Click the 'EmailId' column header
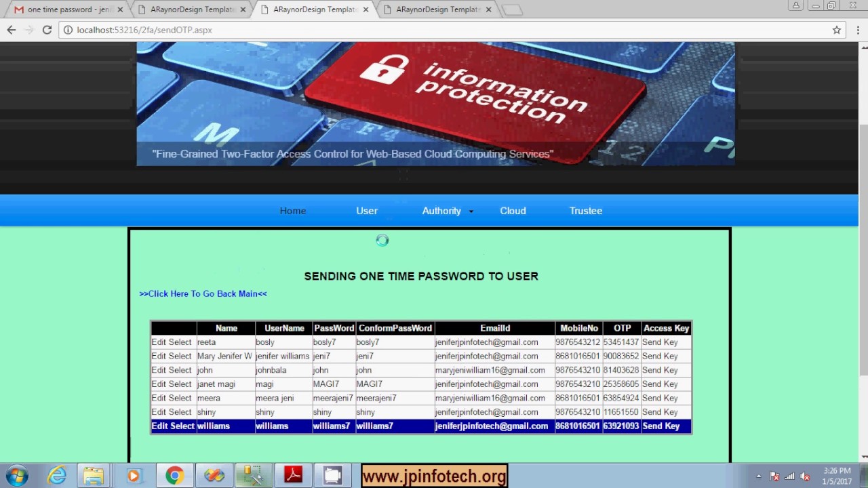 [x=495, y=328]
